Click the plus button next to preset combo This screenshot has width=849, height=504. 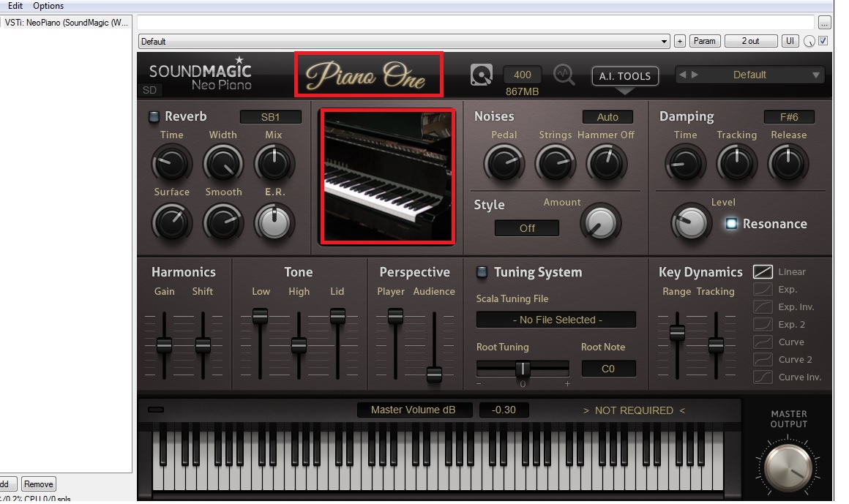679,41
